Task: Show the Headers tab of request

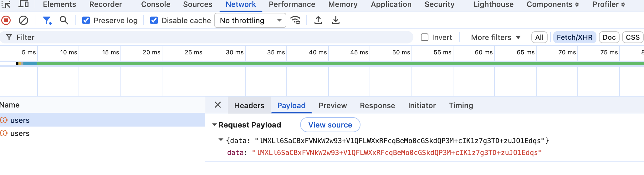Action: pos(249,106)
